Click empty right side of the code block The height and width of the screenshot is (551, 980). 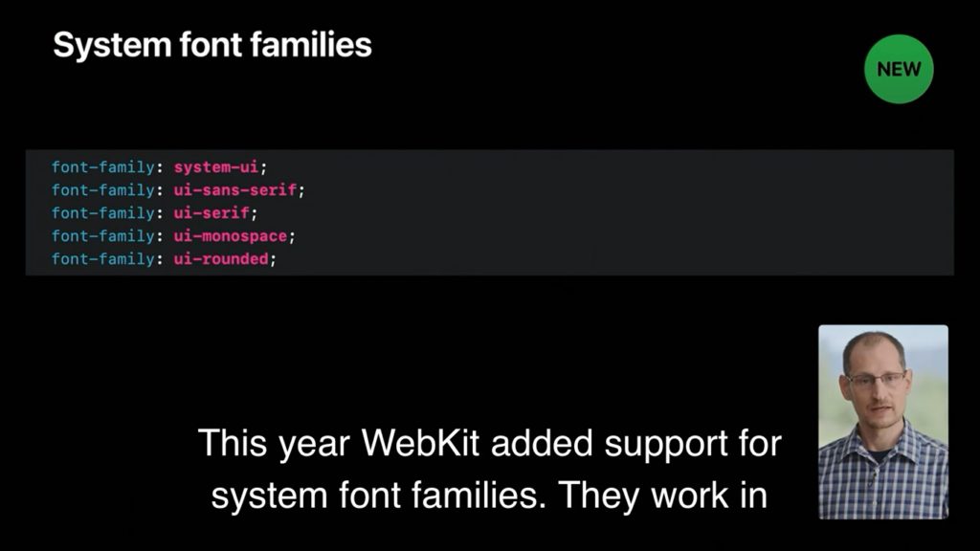(670, 212)
